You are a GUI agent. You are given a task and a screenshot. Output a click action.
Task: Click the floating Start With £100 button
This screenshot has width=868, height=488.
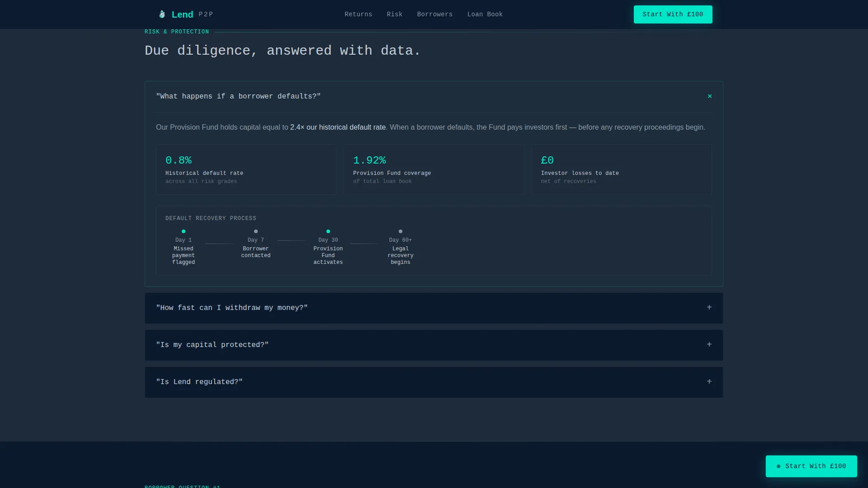point(811,466)
